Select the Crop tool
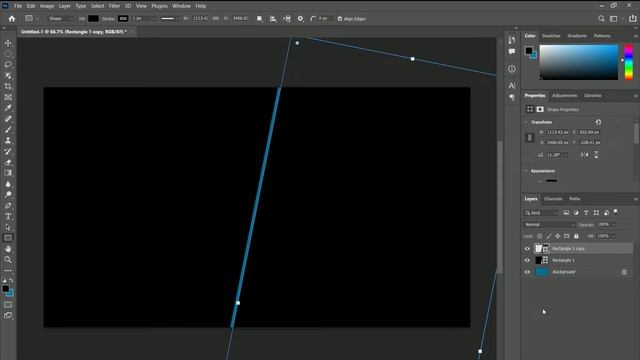This screenshot has height=360, width=640. [x=8, y=87]
